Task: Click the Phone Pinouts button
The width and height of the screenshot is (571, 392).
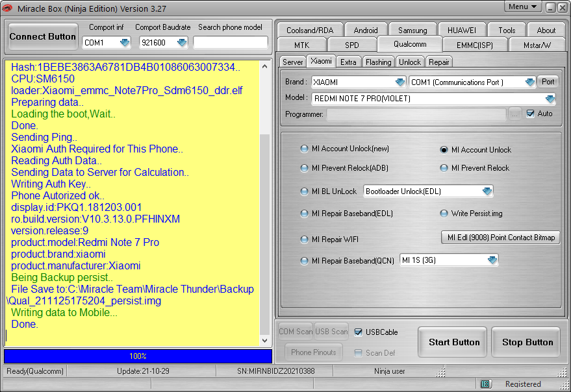Action: click(x=313, y=352)
